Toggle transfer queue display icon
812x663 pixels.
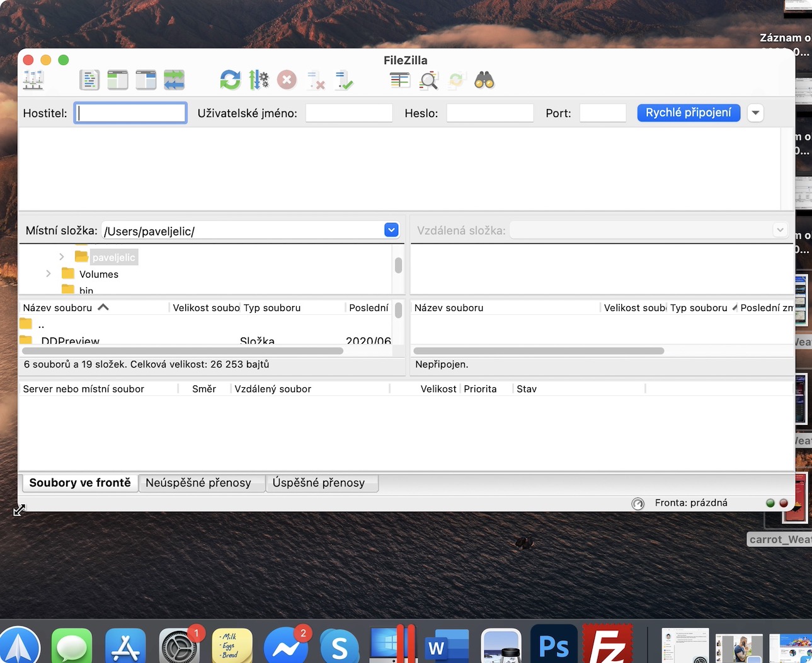(x=174, y=80)
